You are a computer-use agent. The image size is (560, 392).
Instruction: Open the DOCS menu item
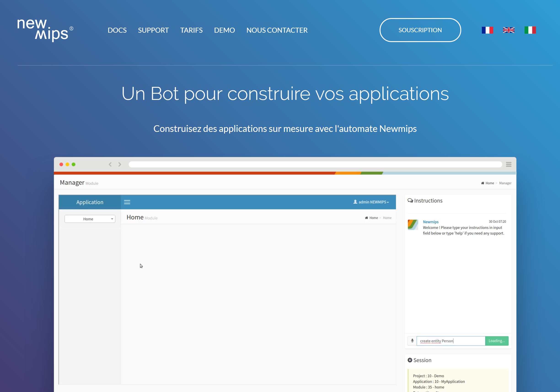(x=117, y=30)
